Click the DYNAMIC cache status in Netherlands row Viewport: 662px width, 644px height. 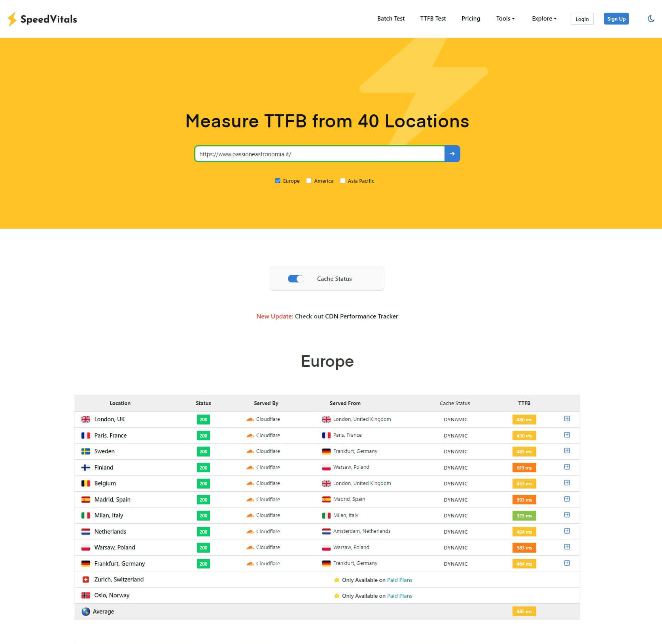456,532
